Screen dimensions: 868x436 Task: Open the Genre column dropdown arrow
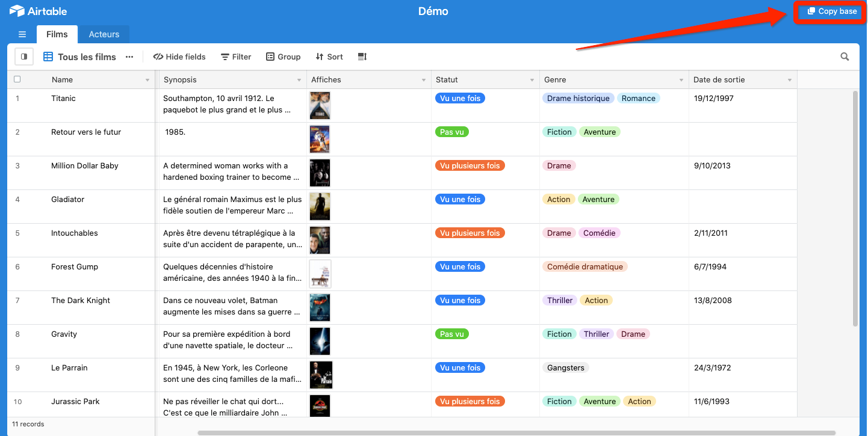[x=681, y=80]
